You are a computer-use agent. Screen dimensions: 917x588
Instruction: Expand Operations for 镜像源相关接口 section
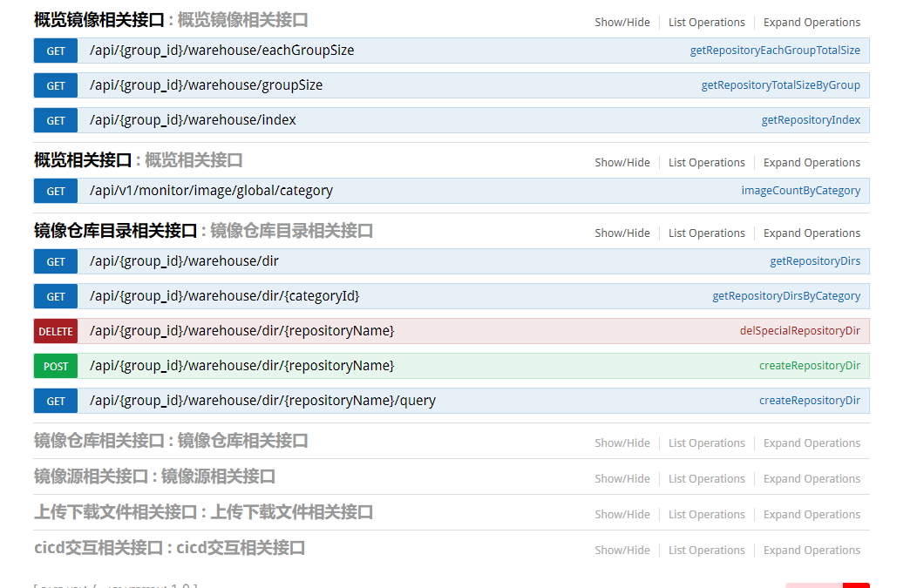pyautogui.click(x=812, y=478)
